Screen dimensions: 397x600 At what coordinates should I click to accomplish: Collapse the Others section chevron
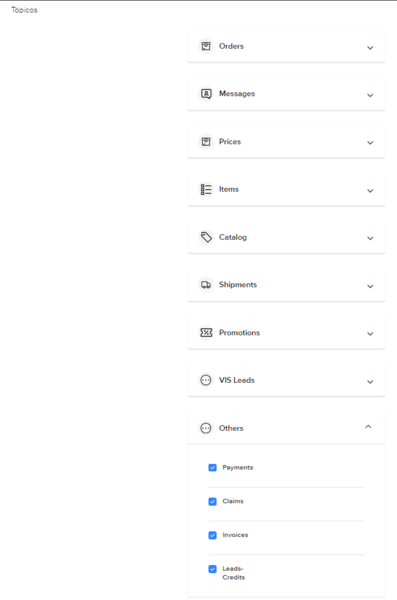[x=368, y=427]
